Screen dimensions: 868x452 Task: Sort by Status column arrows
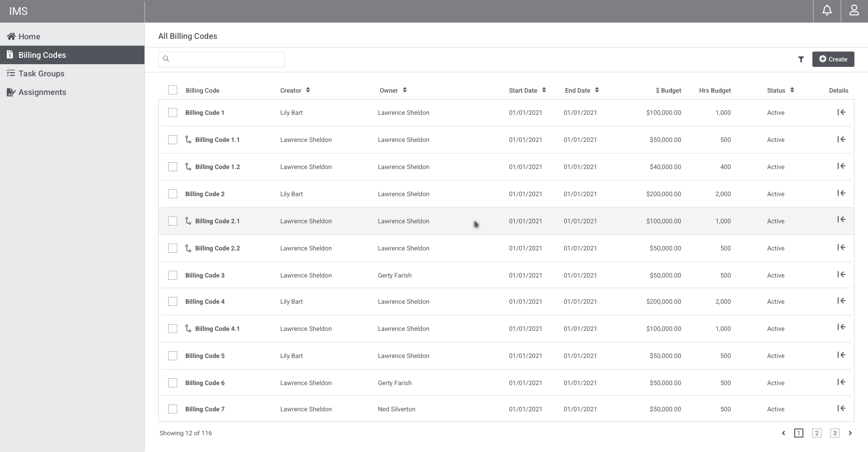tap(792, 90)
